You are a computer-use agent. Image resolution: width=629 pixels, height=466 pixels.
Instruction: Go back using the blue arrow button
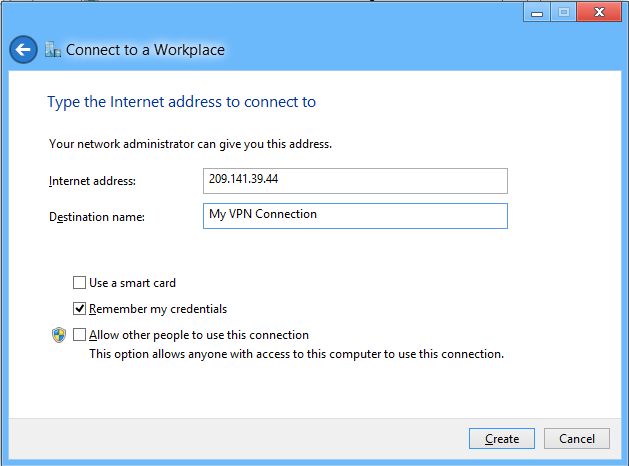pos(23,50)
